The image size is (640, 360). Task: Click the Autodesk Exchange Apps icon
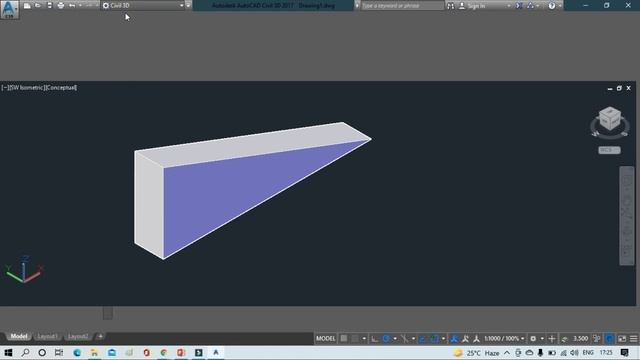(x=519, y=6)
